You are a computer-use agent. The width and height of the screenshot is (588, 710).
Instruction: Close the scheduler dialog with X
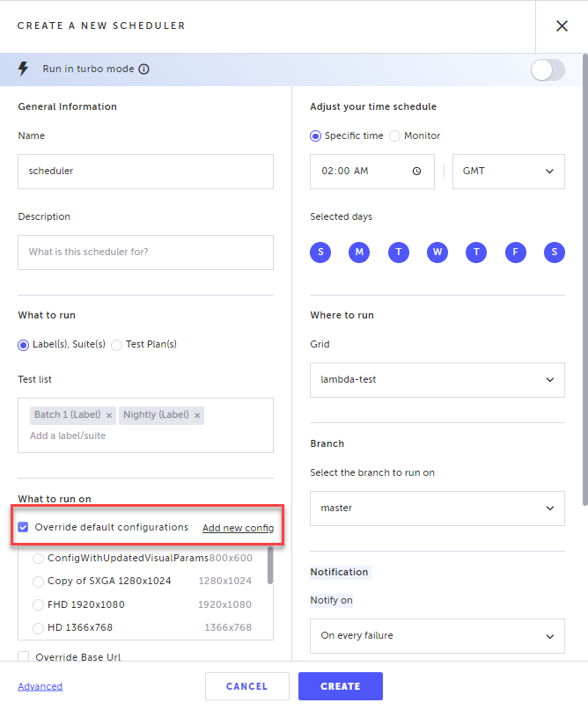point(562,26)
